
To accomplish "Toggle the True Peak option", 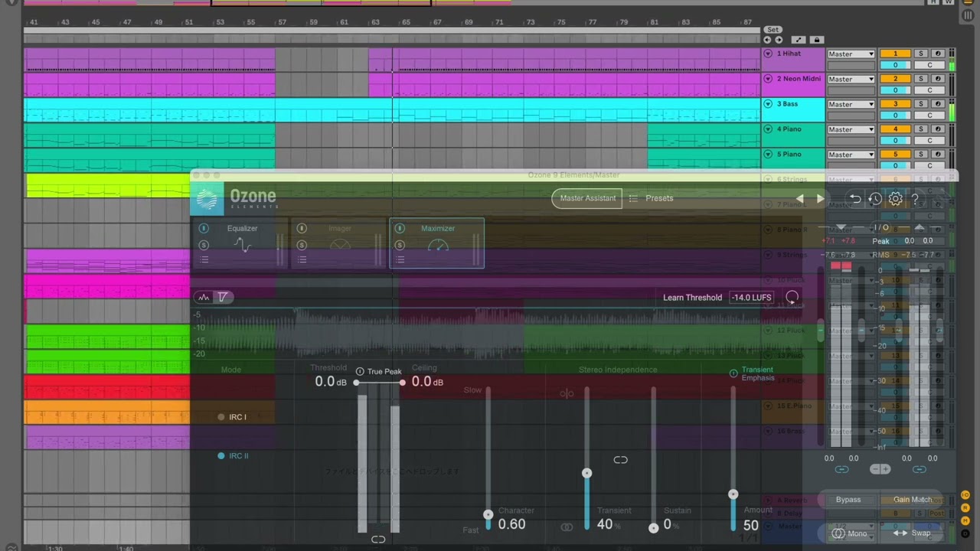I will click(x=360, y=372).
